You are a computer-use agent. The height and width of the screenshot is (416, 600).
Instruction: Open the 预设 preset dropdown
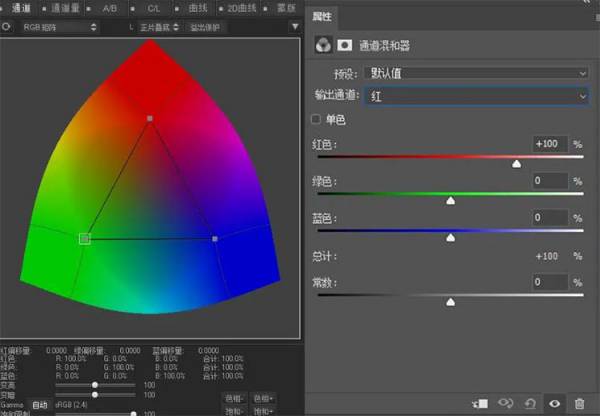point(476,73)
